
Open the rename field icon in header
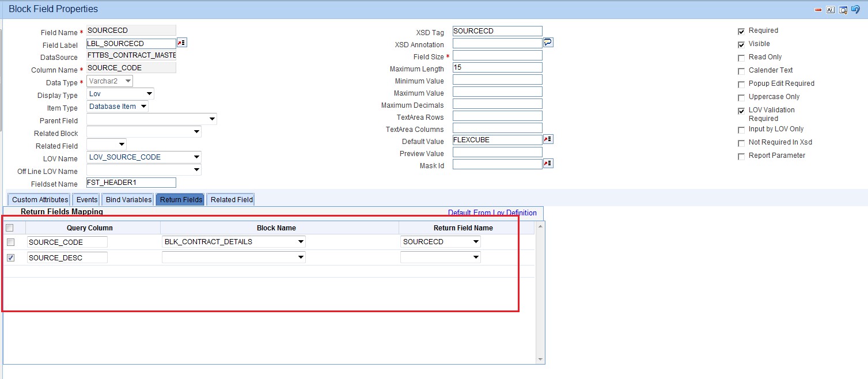[x=831, y=10]
